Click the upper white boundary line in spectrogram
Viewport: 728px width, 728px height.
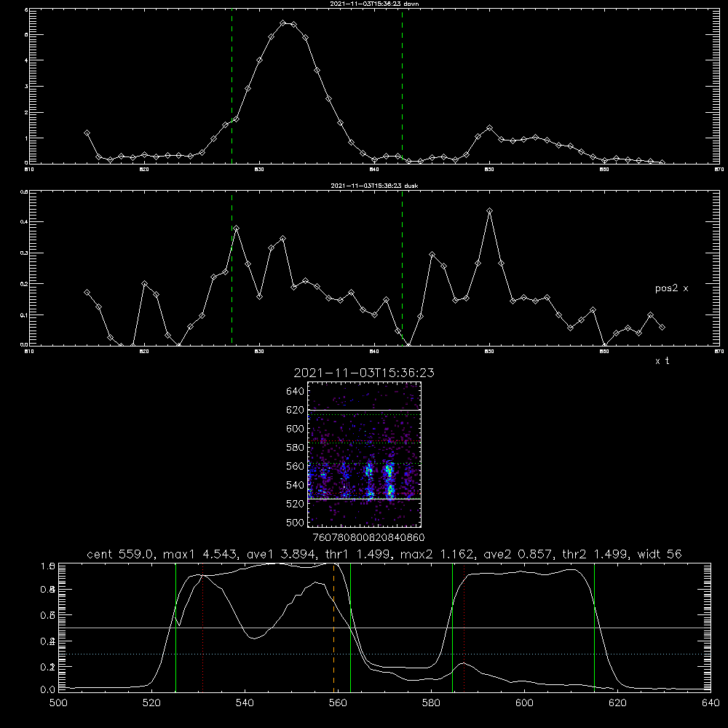(365, 410)
